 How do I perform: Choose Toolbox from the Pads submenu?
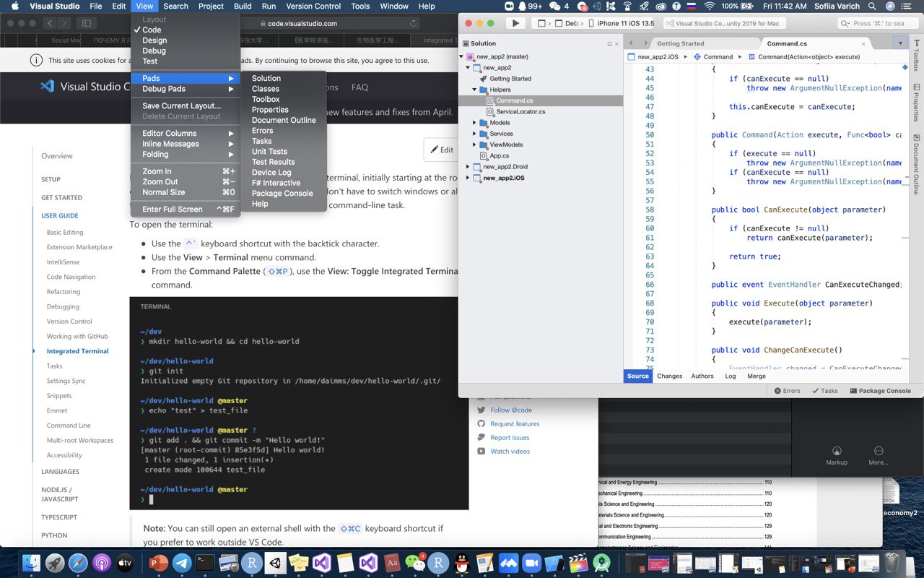point(284,99)
